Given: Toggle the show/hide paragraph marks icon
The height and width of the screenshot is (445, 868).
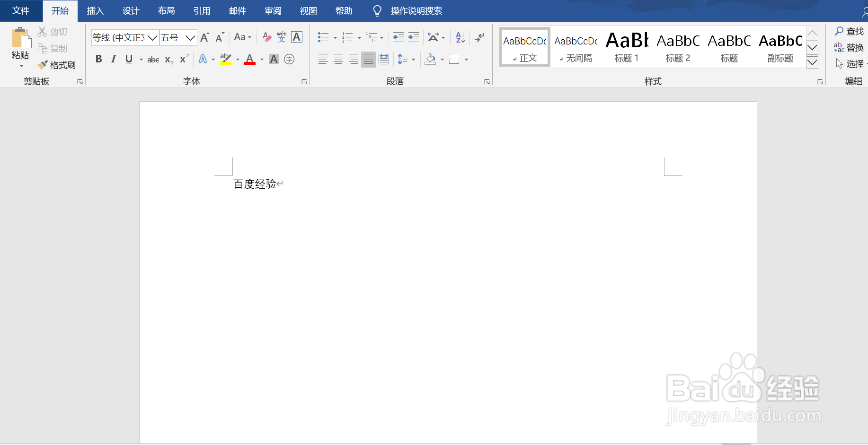Looking at the screenshot, I should pos(479,37).
